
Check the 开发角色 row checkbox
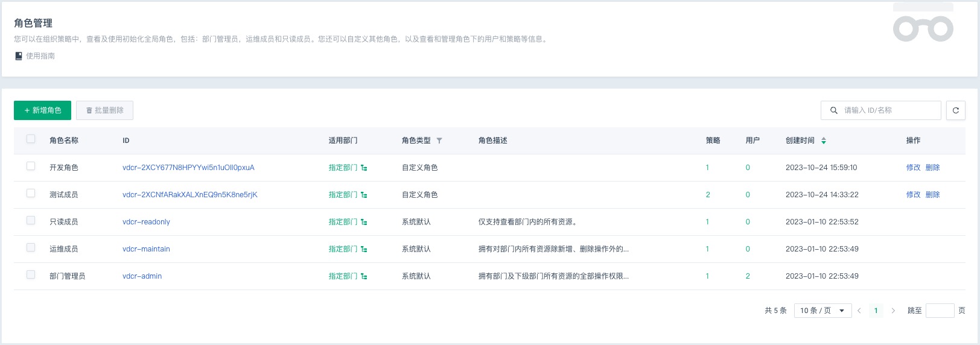pos(31,166)
